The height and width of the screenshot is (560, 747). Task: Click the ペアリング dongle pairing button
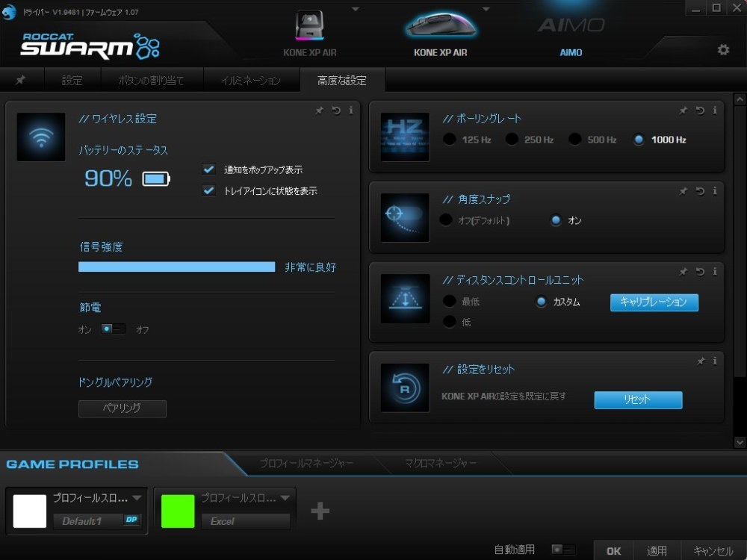coord(123,408)
